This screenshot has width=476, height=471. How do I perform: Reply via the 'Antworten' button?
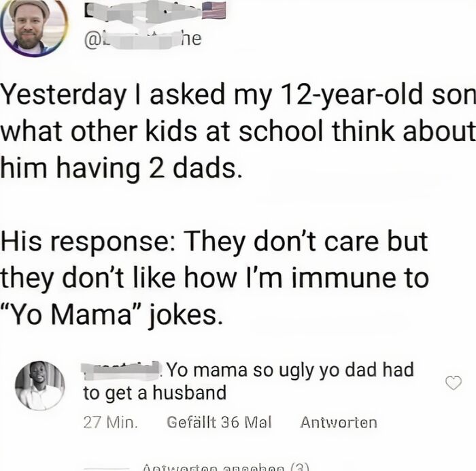[x=338, y=422]
